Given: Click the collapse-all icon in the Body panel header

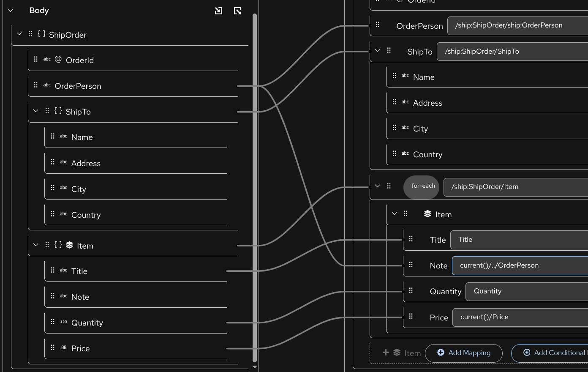Looking at the screenshot, I should 218,11.
